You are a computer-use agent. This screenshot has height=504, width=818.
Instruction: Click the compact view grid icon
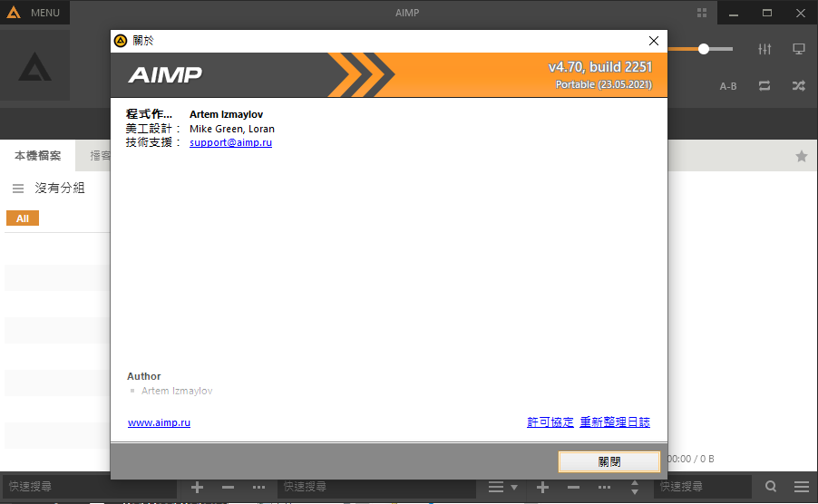point(702,13)
